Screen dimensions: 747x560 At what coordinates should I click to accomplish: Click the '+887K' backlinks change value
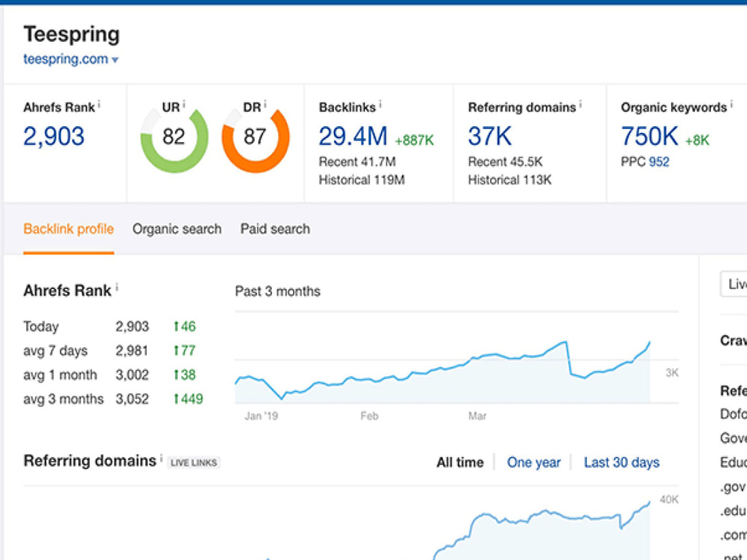[415, 140]
